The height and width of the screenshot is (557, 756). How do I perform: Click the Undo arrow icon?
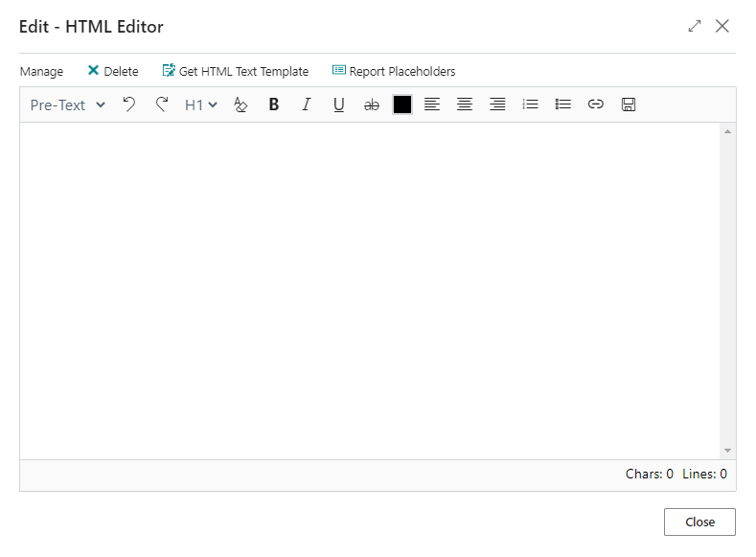point(129,104)
